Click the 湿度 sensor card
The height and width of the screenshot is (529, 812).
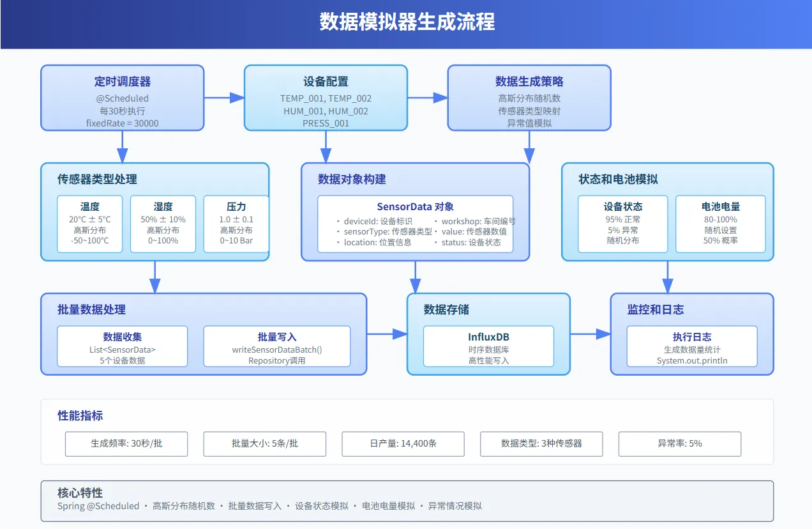163,224
